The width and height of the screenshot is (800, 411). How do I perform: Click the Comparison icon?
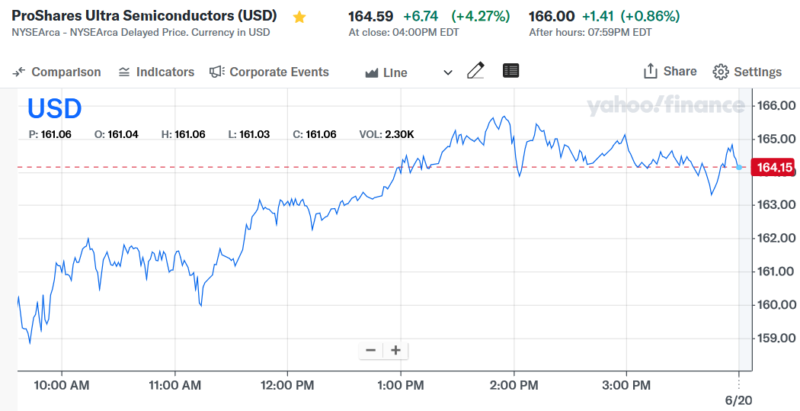coord(20,72)
